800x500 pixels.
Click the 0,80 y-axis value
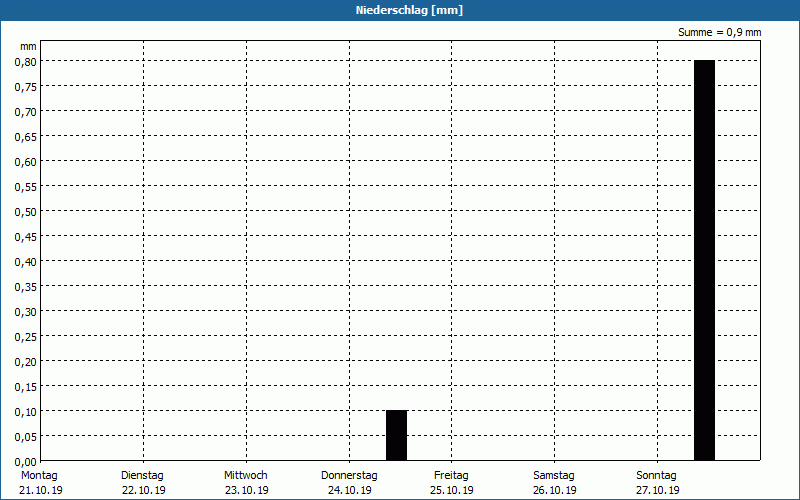pyautogui.click(x=26, y=62)
